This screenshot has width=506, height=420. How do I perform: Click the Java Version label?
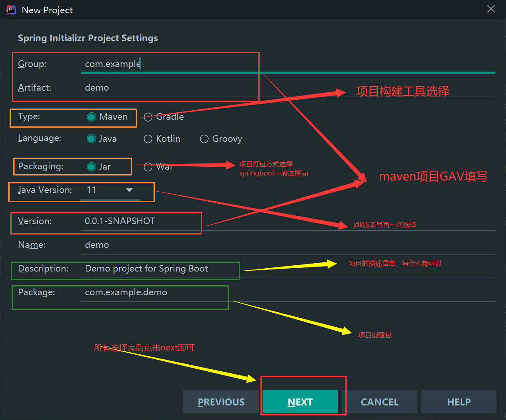click(x=45, y=190)
